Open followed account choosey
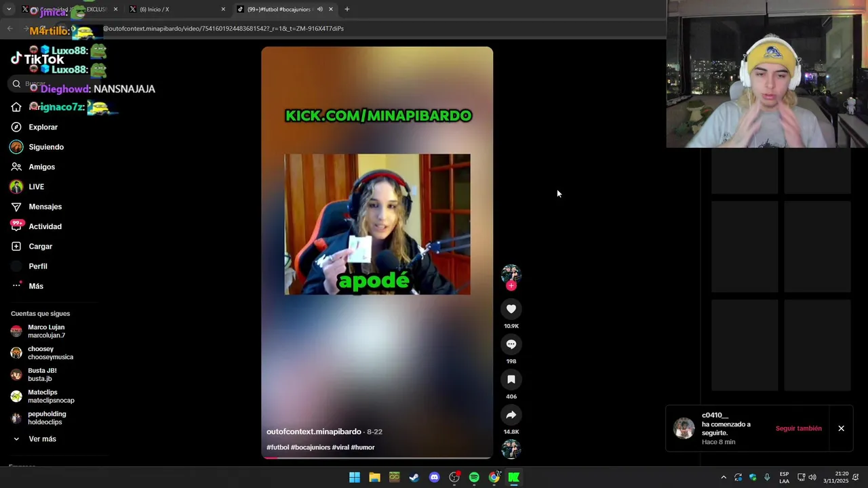 (42, 353)
